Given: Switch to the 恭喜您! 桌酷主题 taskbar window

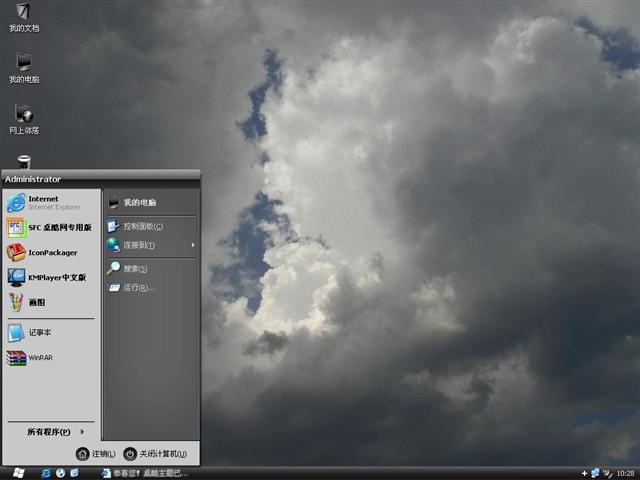Looking at the screenshot, I should (145, 473).
